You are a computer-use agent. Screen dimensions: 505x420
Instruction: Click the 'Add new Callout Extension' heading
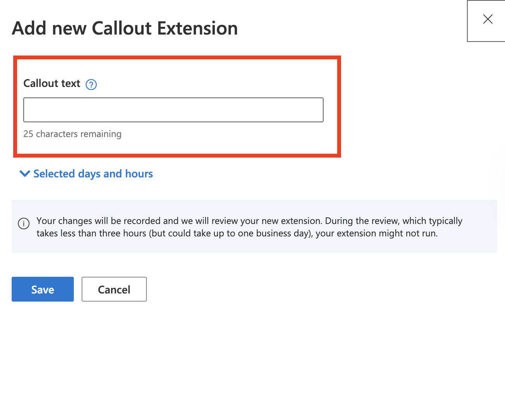[125, 28]
